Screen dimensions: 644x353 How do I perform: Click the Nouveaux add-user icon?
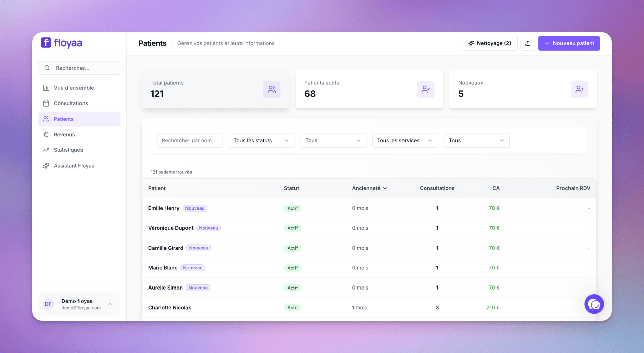coord(579,89)
